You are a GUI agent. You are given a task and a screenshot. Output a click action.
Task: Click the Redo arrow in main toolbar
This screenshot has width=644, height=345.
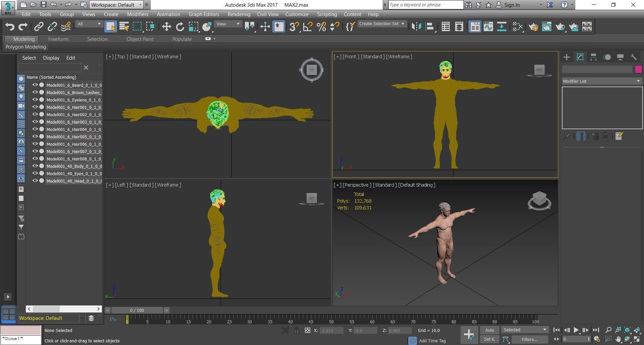click(x=23, y=27)
